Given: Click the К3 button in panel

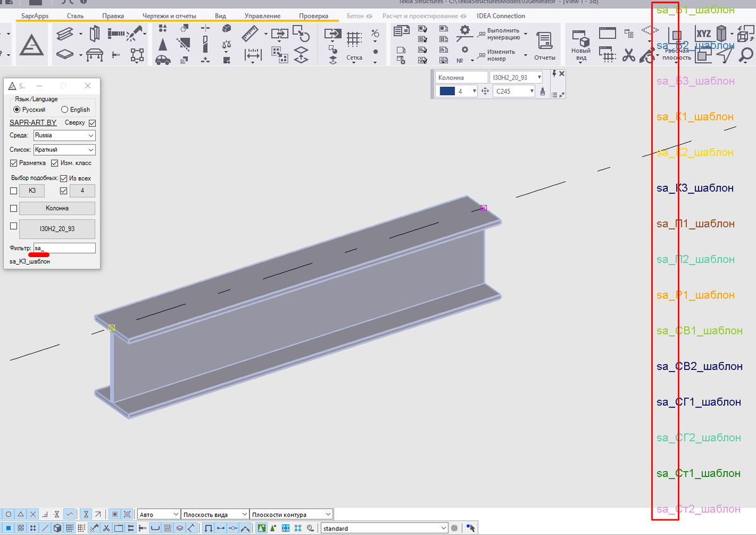Looking at the screenshot, I should coord(32,191).
